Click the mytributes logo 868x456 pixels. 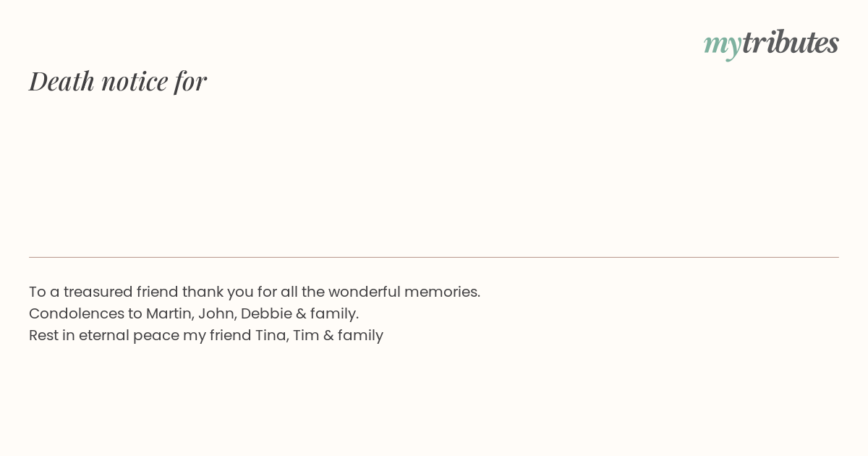[x=771, y=43]
